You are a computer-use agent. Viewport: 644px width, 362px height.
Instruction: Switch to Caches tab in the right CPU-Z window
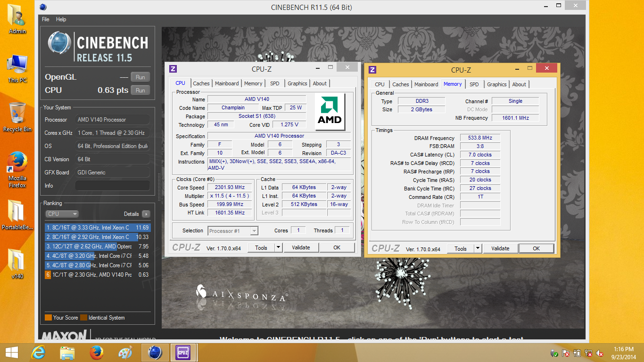click(401, 84)
